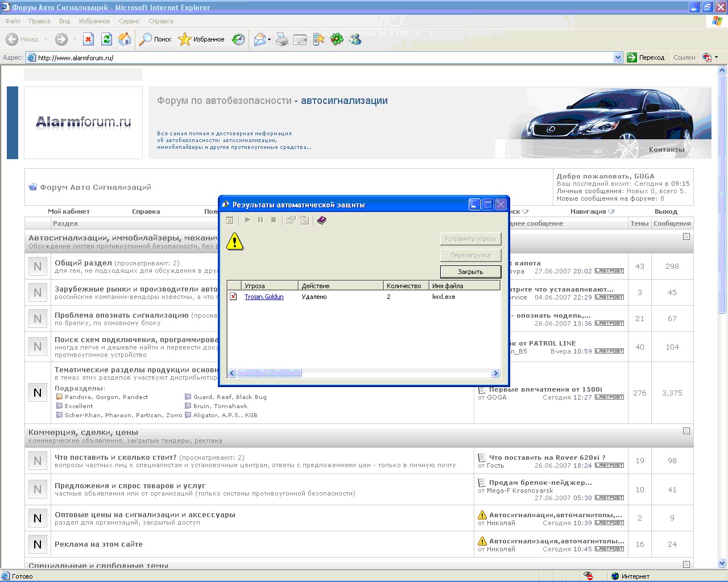
Task: Expand the address bar URL dropdown
Action: pyautogui.click(x=618, y=57)
